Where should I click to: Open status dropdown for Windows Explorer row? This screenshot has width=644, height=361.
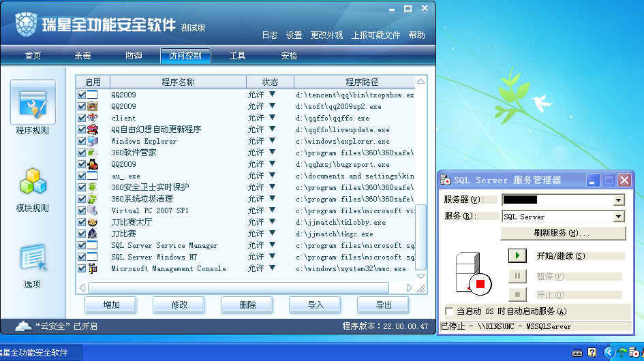tap(272, 140)
